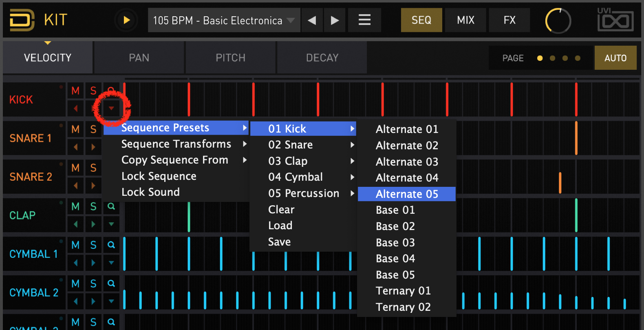Solo the CLAP track
The height and width of the screenshot is (330, 644).
pyautogui.click(x=93, y=206)
